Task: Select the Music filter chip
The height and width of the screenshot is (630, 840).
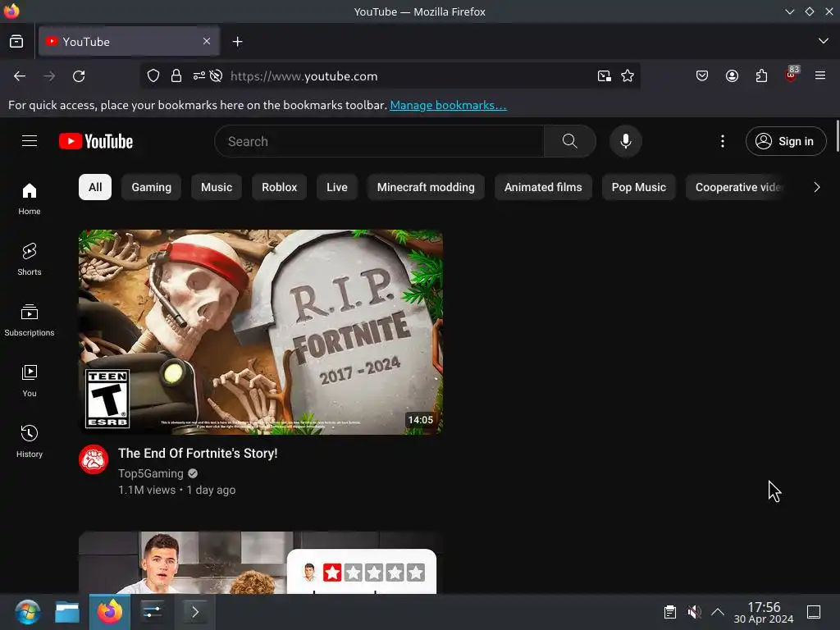Action: click(x=217, y=187)
